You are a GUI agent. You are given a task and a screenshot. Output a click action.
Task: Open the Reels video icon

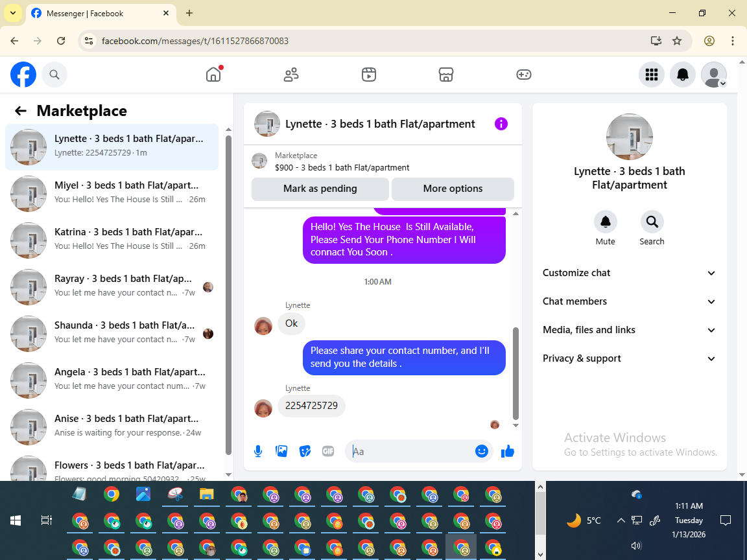coord(369,75)
